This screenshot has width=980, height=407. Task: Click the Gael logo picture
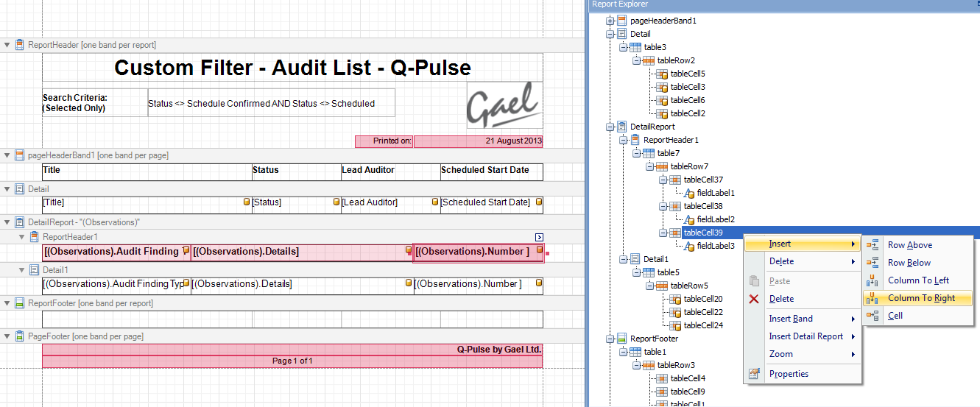[x=505, y=104]
